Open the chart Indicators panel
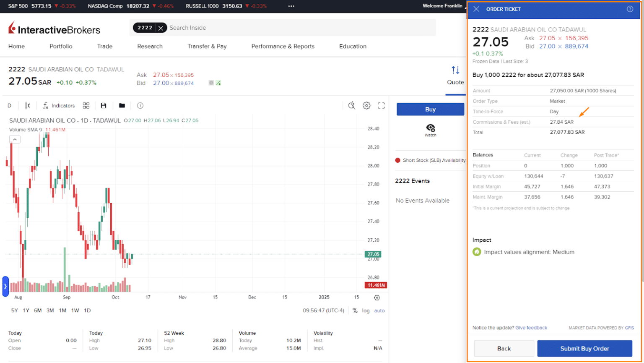The image size is (644, 363). tap(58, 105)
